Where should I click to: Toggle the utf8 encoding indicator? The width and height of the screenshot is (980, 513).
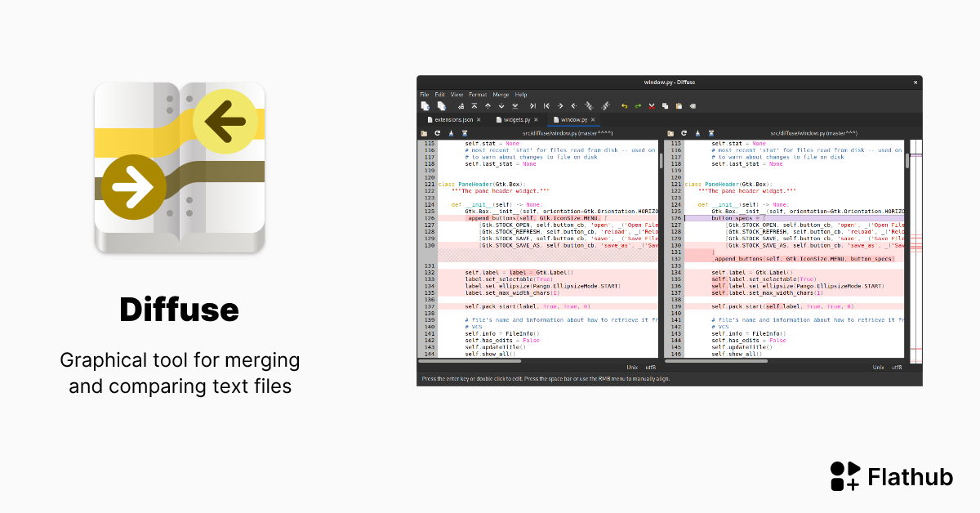pos(651,368)
